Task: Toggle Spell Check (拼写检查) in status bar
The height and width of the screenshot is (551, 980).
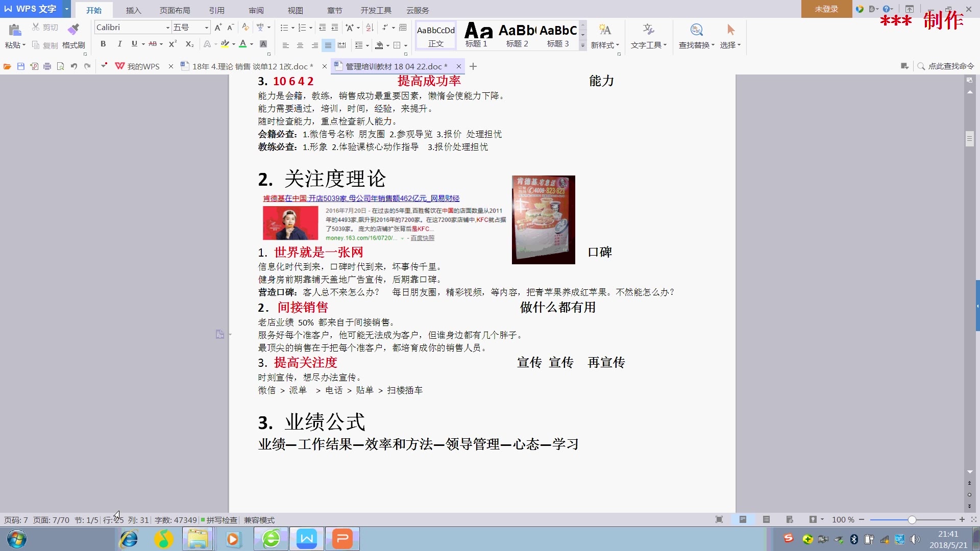Action: click(219, 520)
